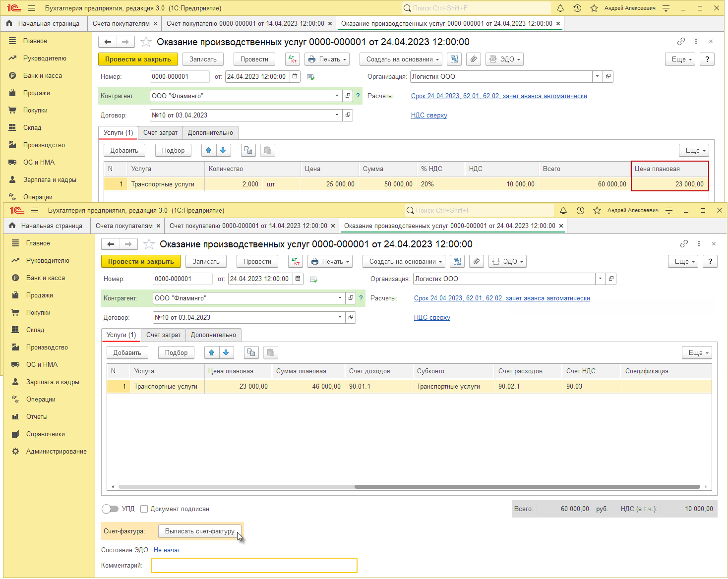Open Контрагент dropdown arrow in lower window
728x579 pixels.
(340, 298)
